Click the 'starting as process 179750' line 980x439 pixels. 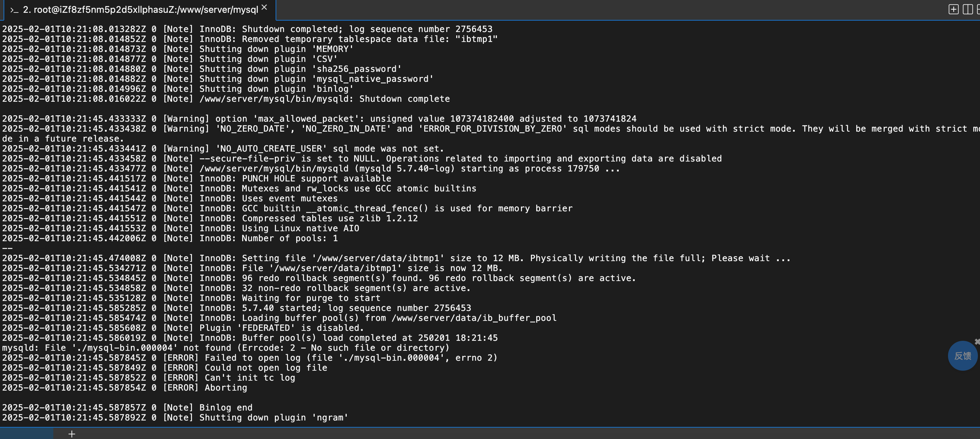point(311,169)
